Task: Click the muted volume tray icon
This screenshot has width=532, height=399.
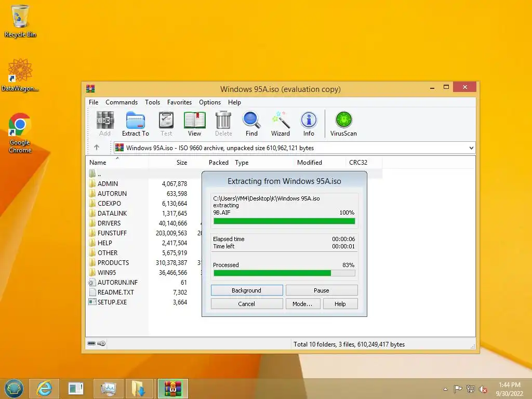Action: [x=483, y=389]
